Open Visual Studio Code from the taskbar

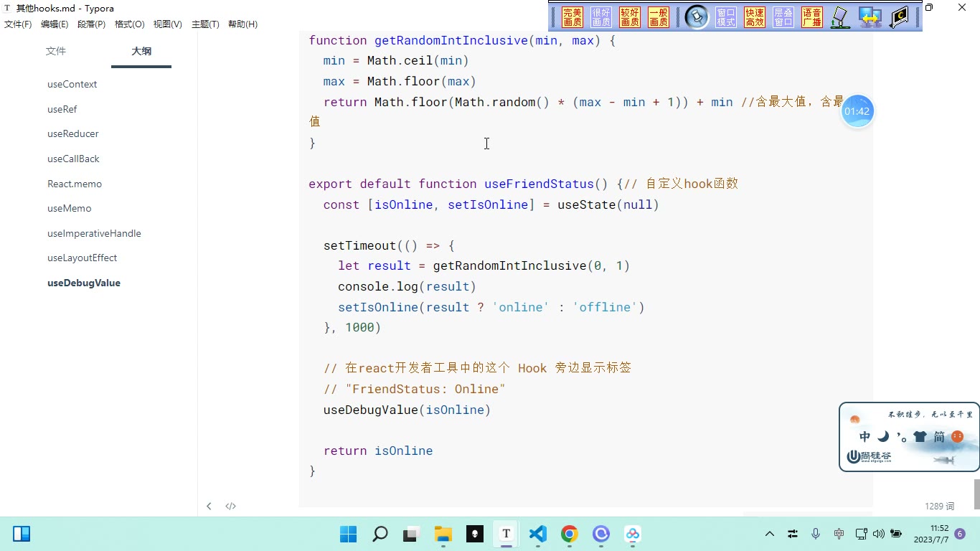(x=537, y=534)
